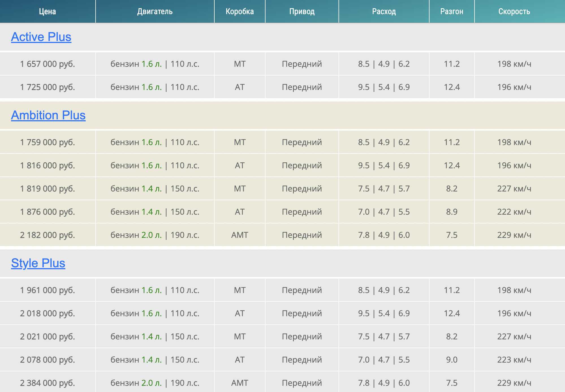Open the Active Plus trim link

(x=41, y=37)
